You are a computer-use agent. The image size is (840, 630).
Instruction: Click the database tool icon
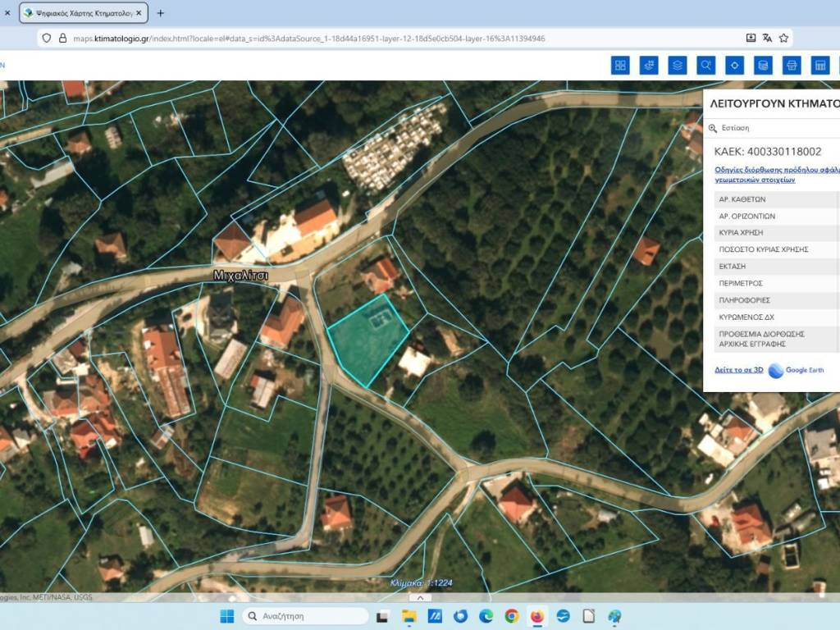pos(763,66)
